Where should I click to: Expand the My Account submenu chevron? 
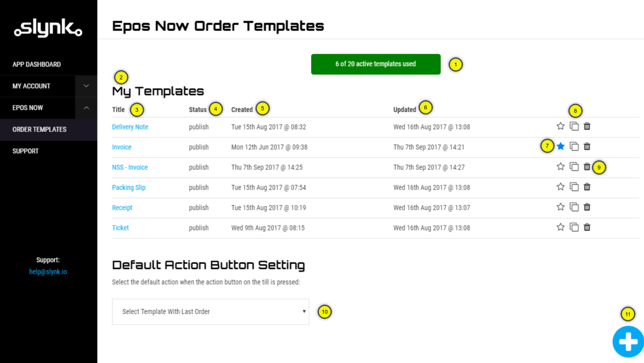coord(86,86)
